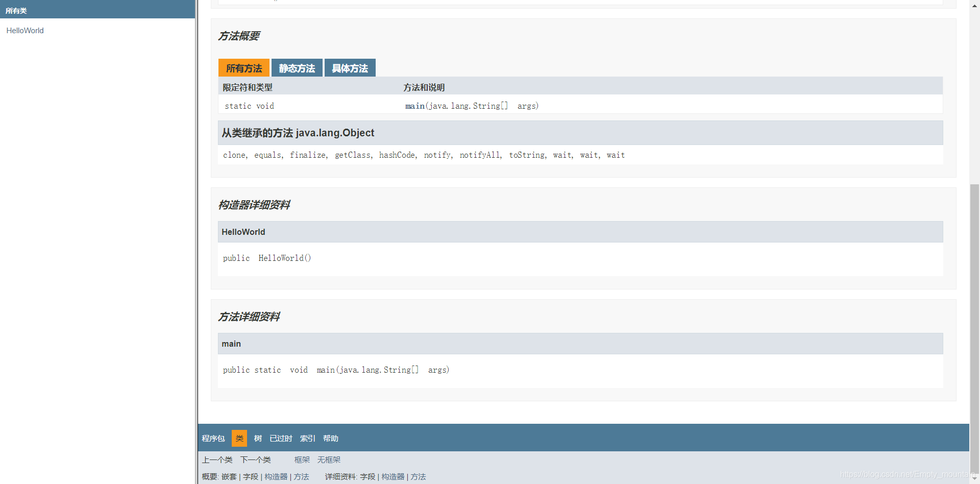Switch to 具体方法 tab
This screenshot has width=980, height=484.
pyautogui.click(x=350, y=68)
